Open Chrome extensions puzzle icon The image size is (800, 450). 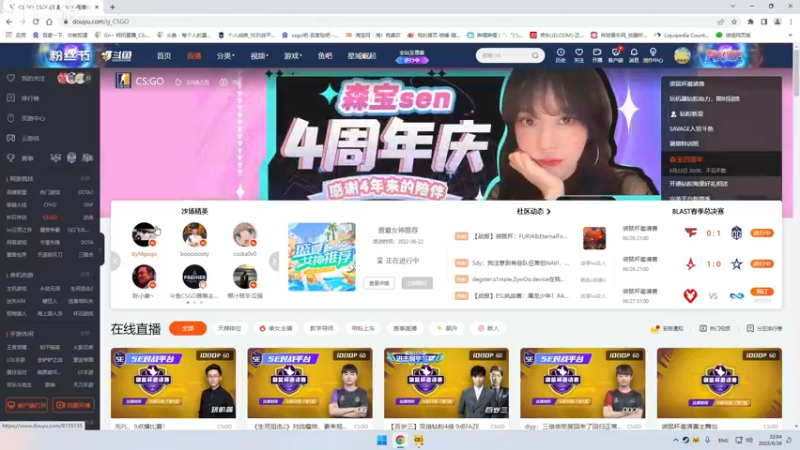751,21
